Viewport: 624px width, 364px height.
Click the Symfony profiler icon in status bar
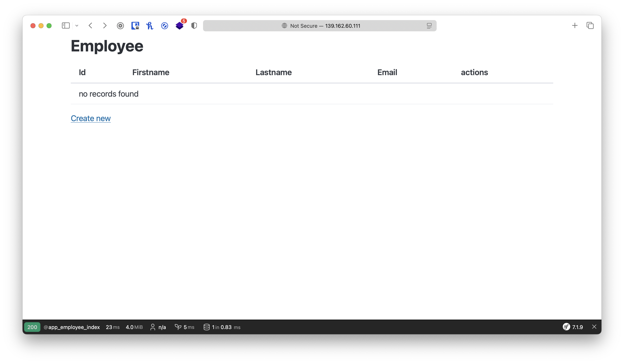coord(567,327)
